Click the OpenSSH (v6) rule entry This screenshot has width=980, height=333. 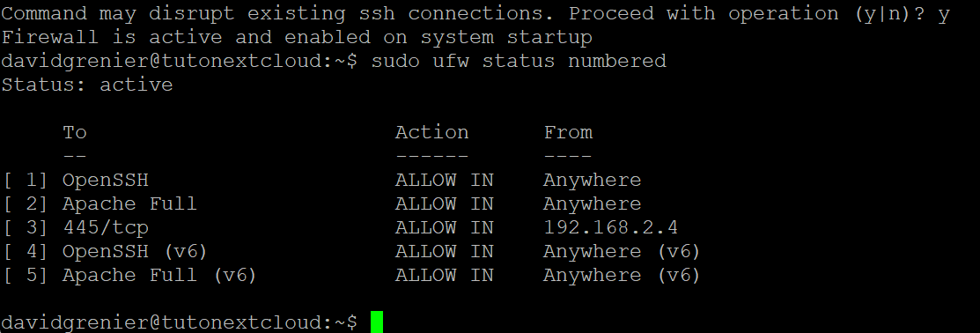point(135,252)
